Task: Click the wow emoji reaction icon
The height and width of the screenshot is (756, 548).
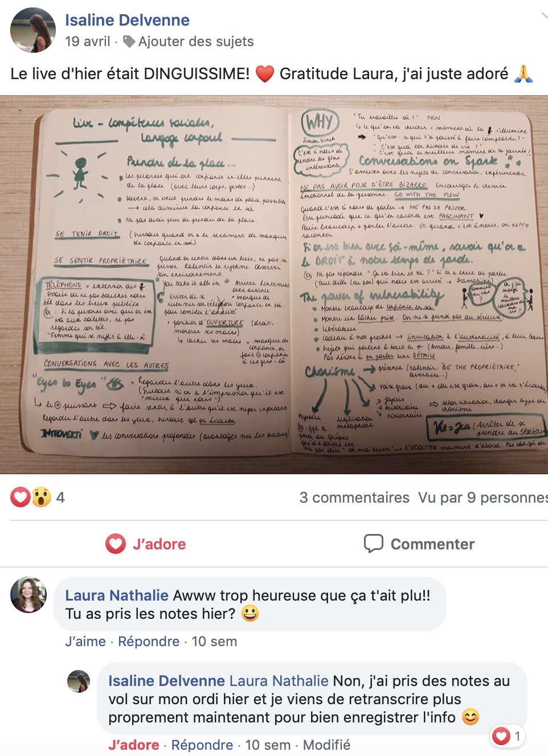Action: pyautogui.click(x=41, y=497)
